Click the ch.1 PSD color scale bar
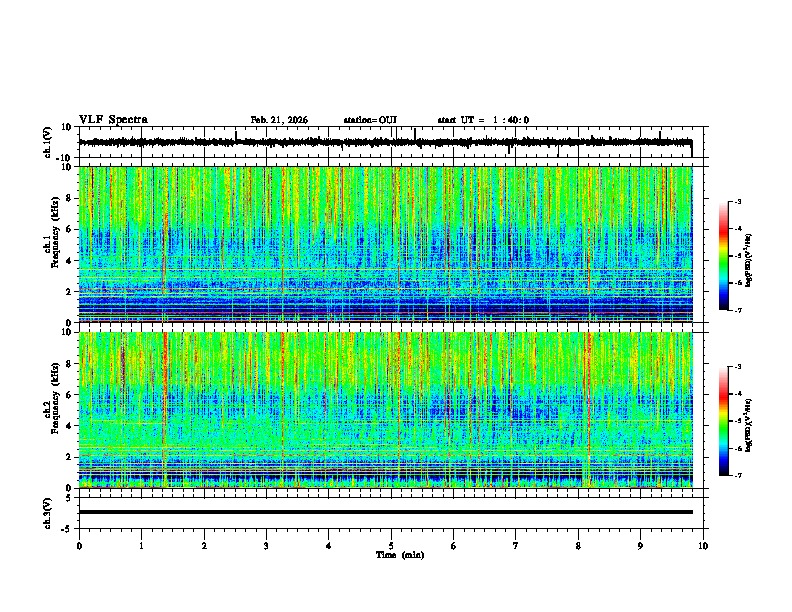Viewport: 792px width, 612px height. (x=724, y=256)
